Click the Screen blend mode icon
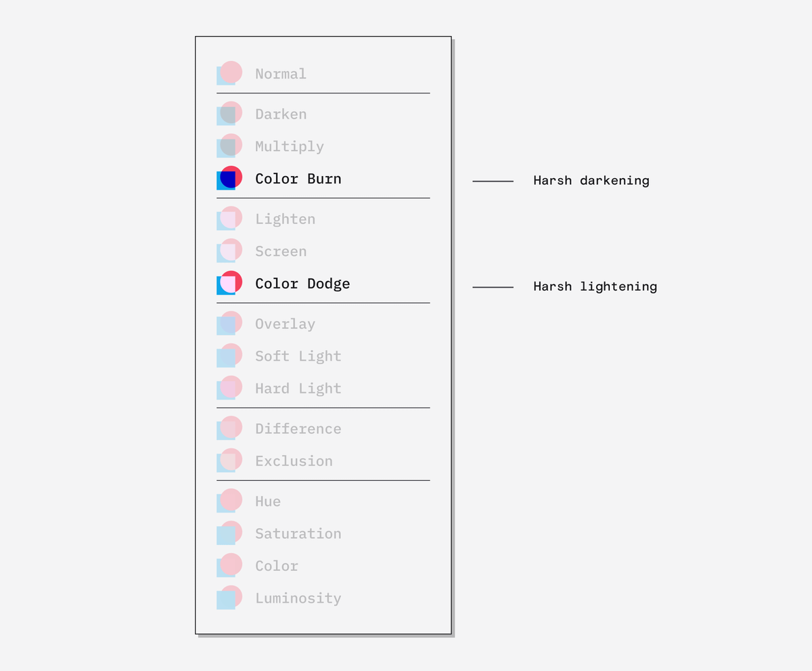Image resolution: width=812 pixels, height=671 pixels. tap(229, 251)
